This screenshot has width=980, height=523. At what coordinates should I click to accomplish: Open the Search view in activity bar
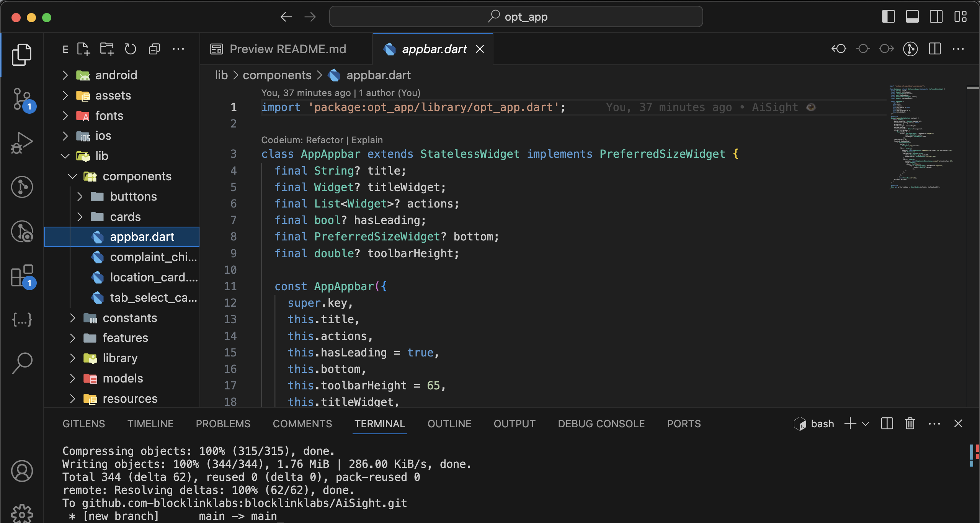[22, 363]
